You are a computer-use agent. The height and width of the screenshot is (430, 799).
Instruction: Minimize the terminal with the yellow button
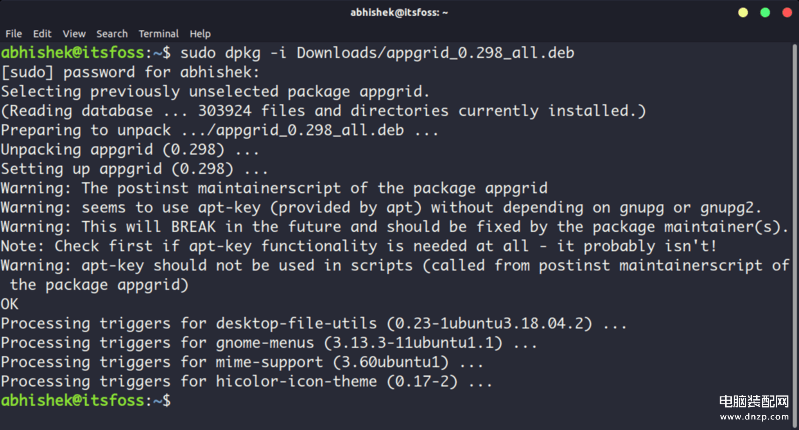[x=743, y=12]
